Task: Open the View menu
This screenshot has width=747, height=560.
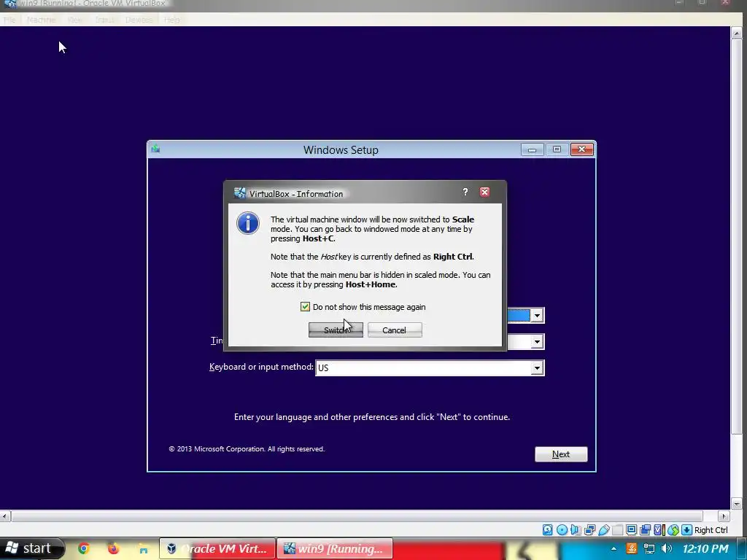Action: pyautogui.click(x=75, y=20)
